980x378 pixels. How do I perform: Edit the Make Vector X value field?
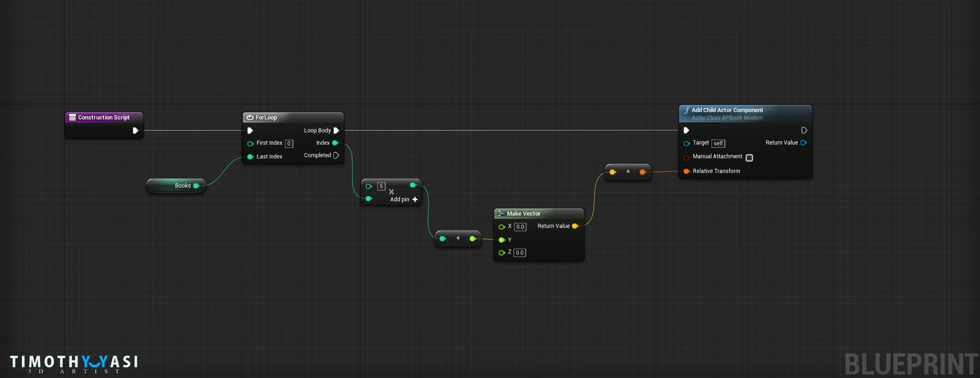pos(520,227)
